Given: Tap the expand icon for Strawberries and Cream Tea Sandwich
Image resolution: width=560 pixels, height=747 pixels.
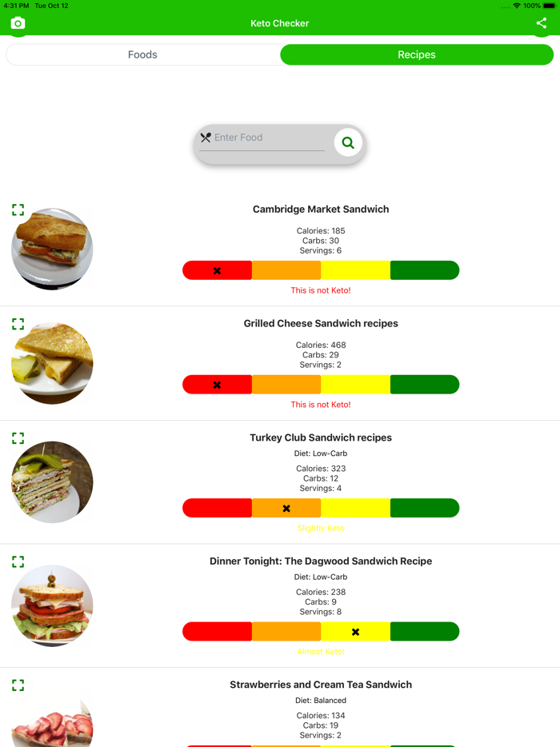Looking at the screenshot, I should [x=18, y=685].
